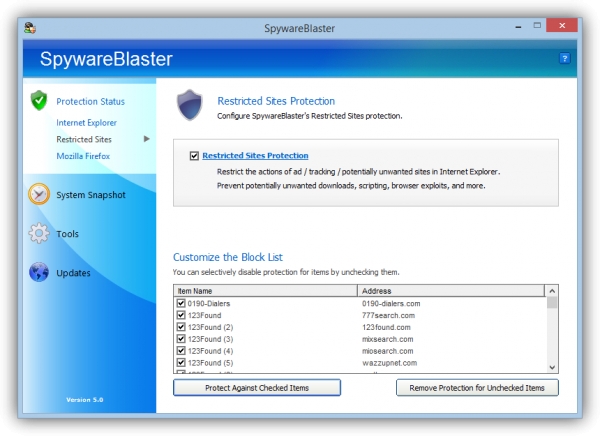The image size is (600, 436).
Task: Click the block list scroll up arrow
Action: (x=552, y=291)
